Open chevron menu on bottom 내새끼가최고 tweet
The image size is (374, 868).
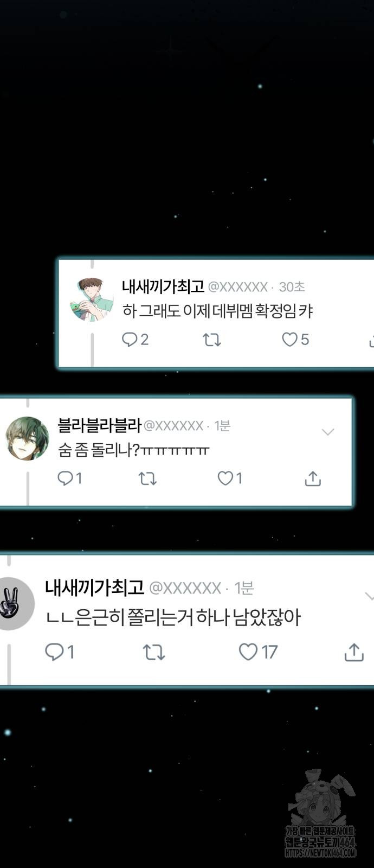click(370, 597)
